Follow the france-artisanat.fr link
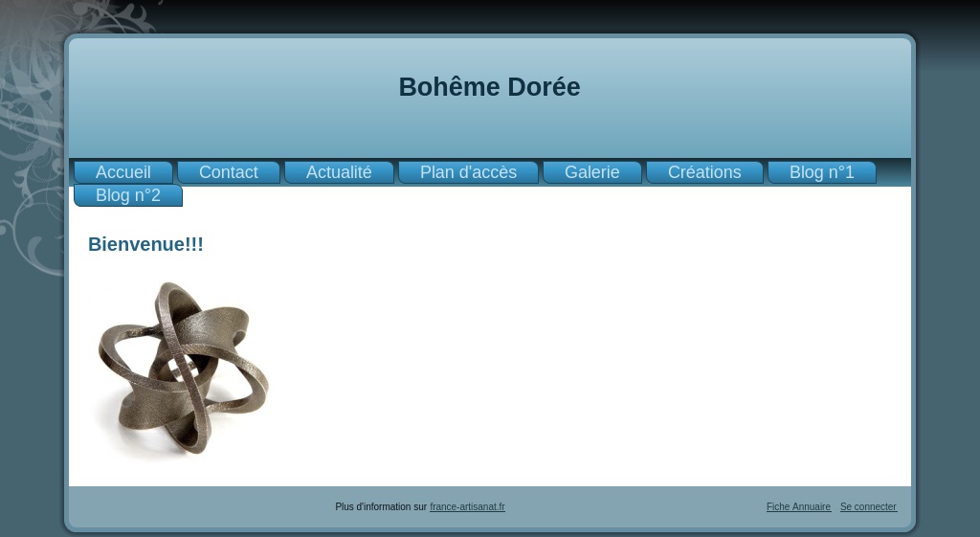The height and width of the screenshot is (537, 980). point(467,507)
